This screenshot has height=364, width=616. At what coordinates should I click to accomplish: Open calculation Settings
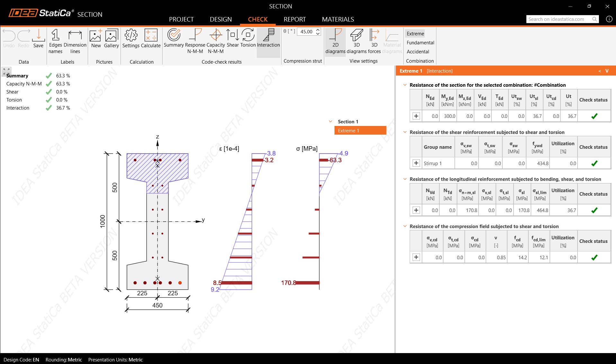131,38
